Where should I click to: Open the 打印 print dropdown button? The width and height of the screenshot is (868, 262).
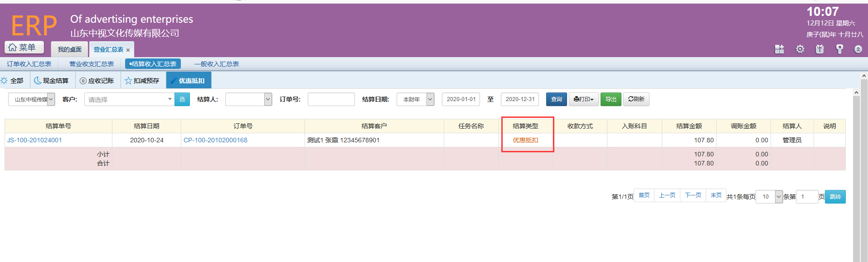(x=584, y=99)
